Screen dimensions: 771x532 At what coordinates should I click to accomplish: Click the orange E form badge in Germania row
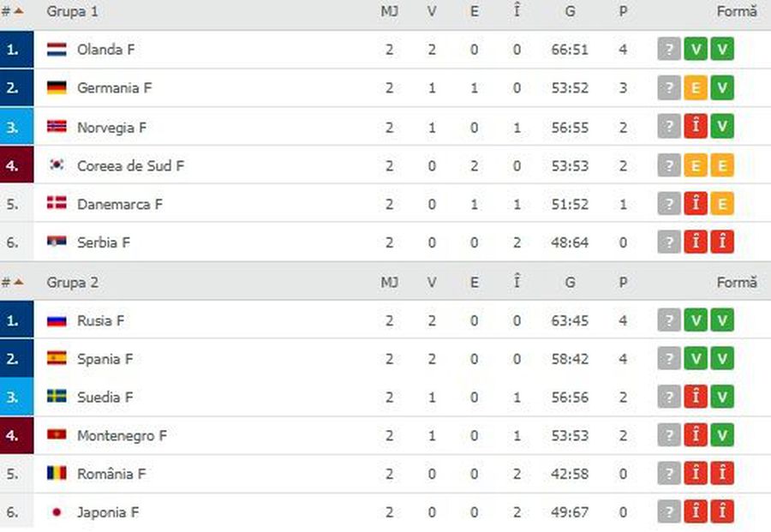696,88
